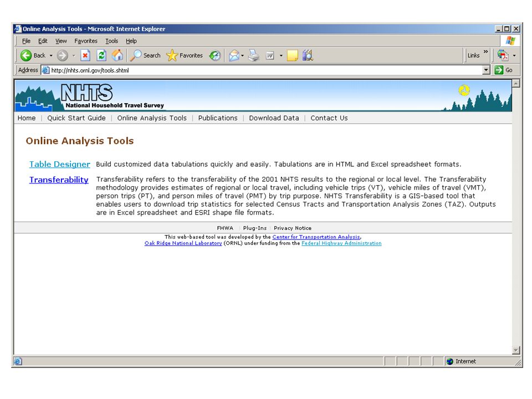Click the Mail envelope icon
The width and height of the screenshot is (532, 399).
234,55
